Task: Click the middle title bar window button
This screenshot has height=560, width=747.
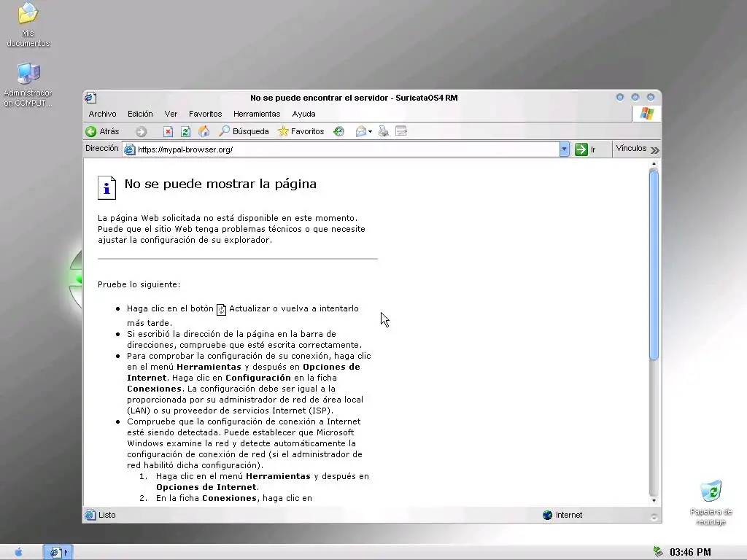Action: (x=635, y=97)
